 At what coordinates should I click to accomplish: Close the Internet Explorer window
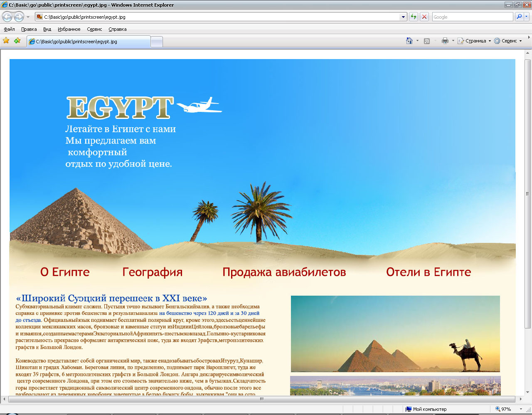click(x=526, y=5)
